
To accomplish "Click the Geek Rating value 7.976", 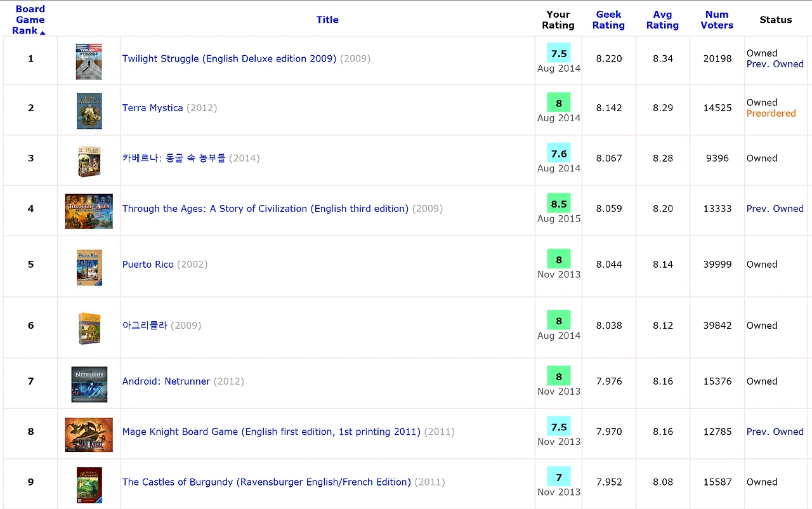I will 609,381.
